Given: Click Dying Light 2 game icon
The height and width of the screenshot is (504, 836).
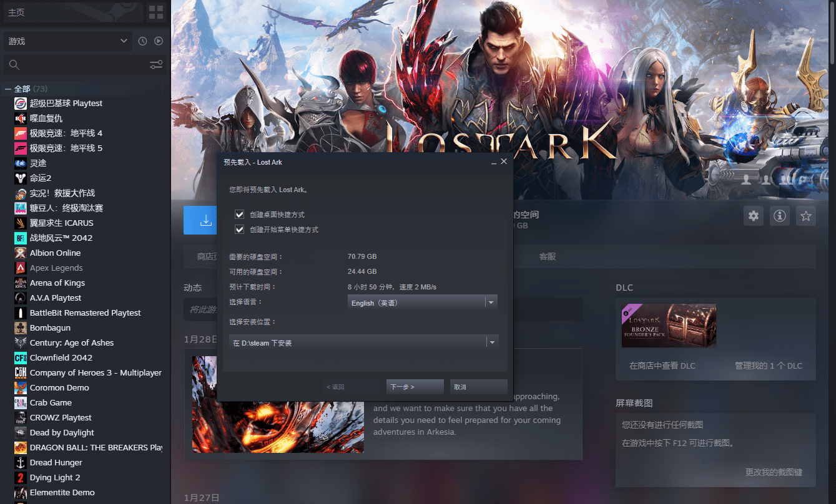Looking at the screenshot, I should click(x=21, y=478).
